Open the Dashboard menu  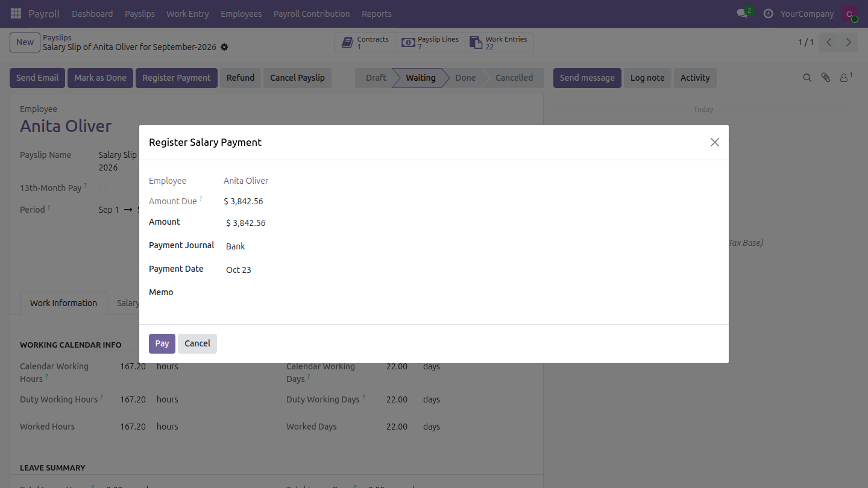coord(92,14)
